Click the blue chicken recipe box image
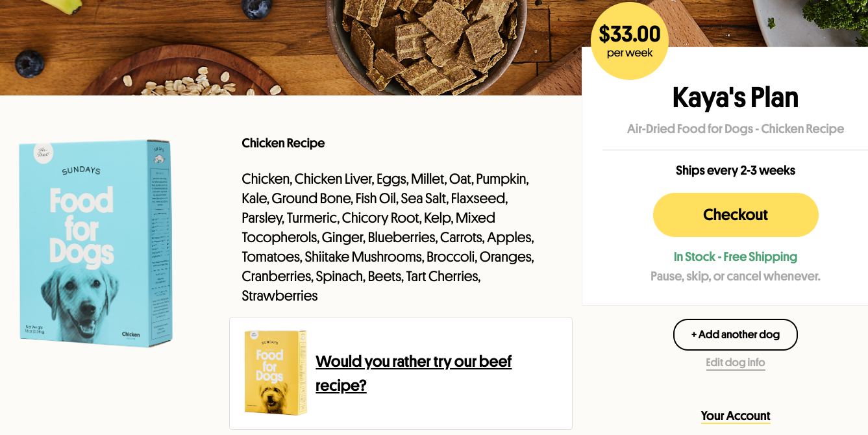The height and width of the screenshot is (435, 868). [95, 243]
